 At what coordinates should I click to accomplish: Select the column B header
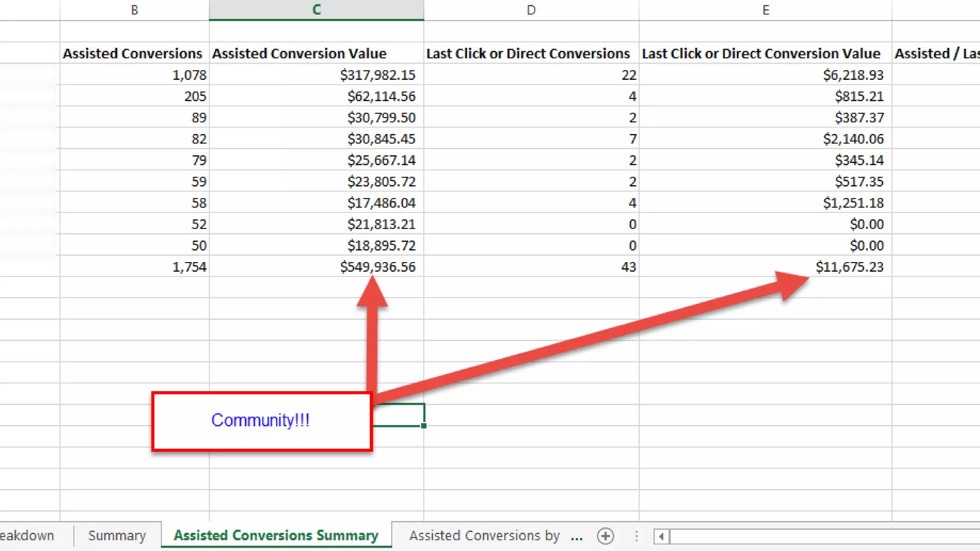click(x=134, y=10)
